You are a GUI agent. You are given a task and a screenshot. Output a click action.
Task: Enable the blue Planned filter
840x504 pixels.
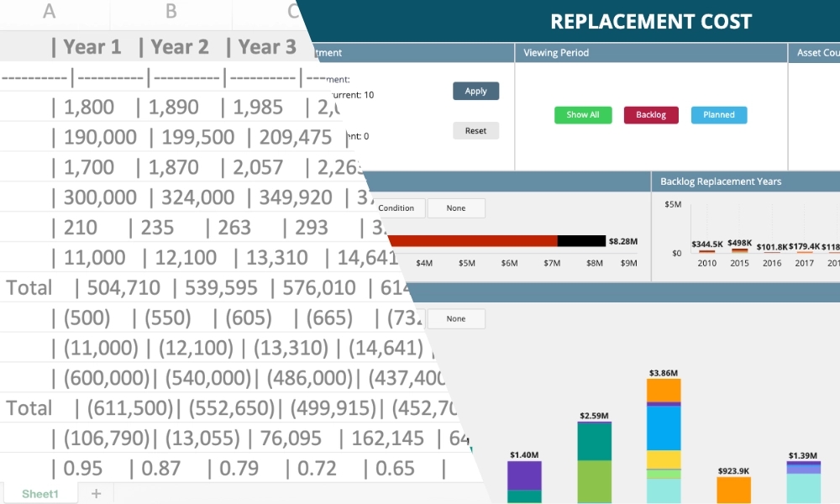[718, 115]
